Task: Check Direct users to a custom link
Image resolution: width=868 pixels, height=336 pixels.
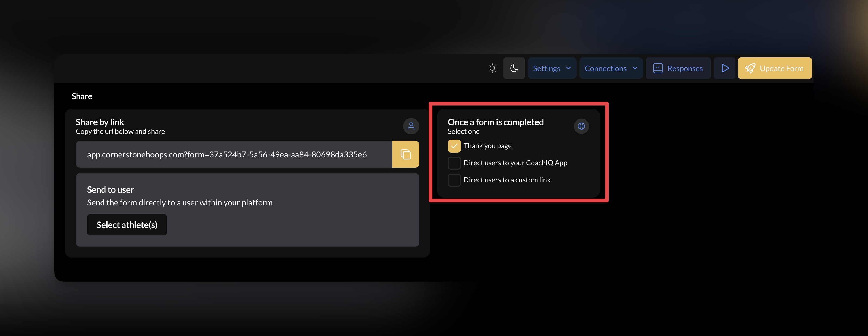Action: tap(454, 180)
